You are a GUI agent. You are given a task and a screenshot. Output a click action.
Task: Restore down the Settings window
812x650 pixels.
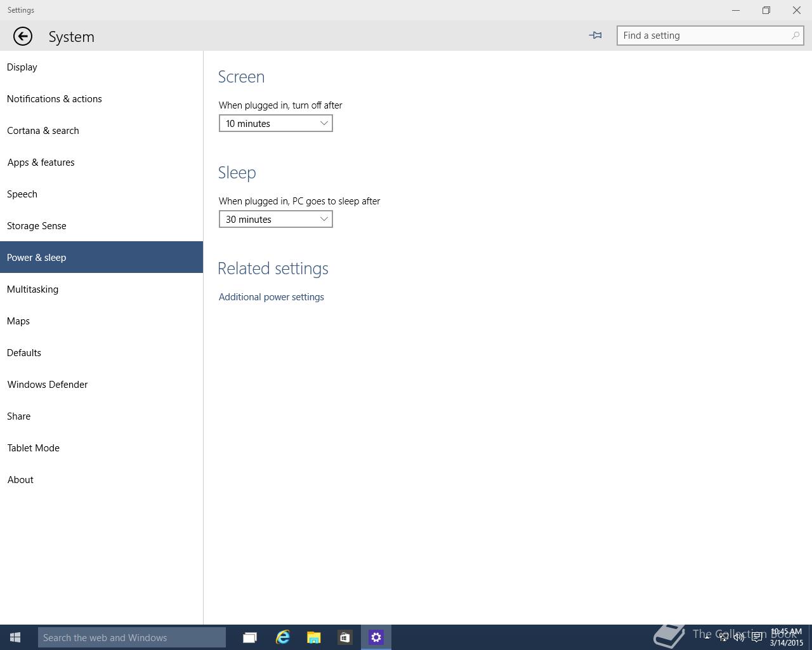[x=766, y=10]
